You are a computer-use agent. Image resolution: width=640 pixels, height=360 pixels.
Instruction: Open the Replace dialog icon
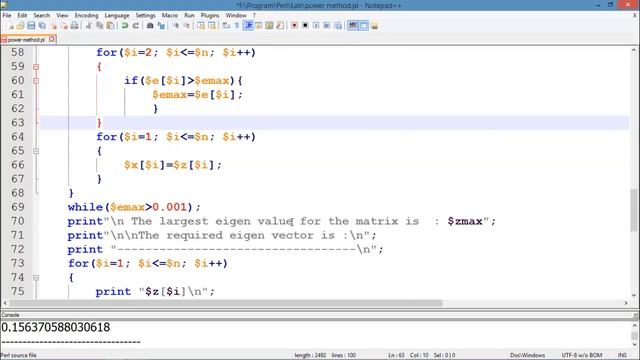pyautogui.click(x=161, y=26)
